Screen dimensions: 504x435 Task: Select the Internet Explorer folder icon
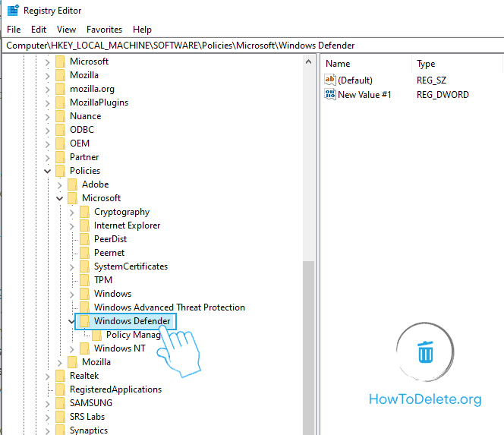pyautogui.click(x=85, y=225)
